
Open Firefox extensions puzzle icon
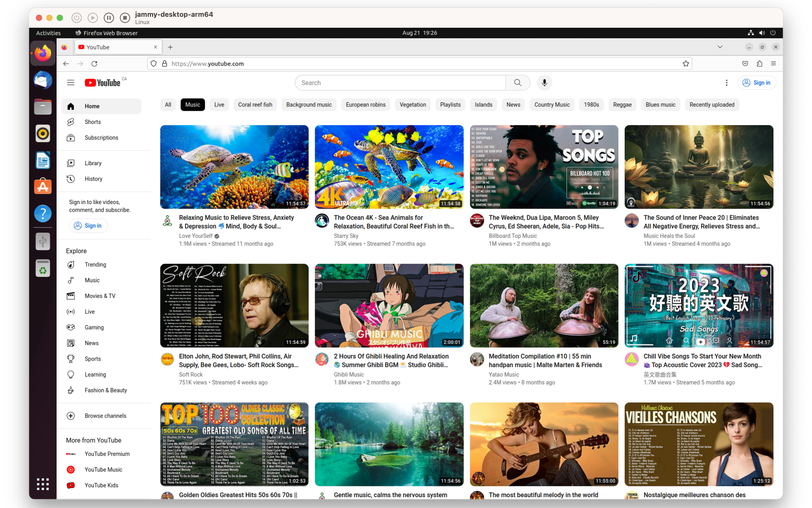(759, 63)
